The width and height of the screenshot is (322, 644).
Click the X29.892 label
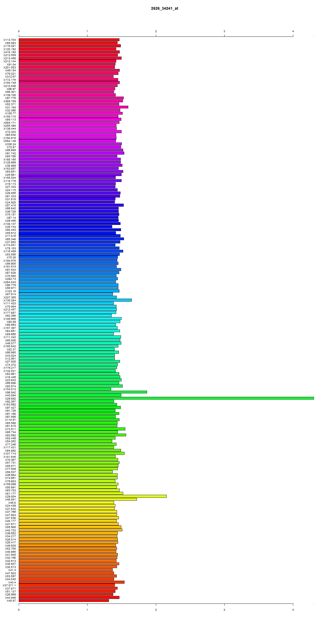tap(10, 398)
